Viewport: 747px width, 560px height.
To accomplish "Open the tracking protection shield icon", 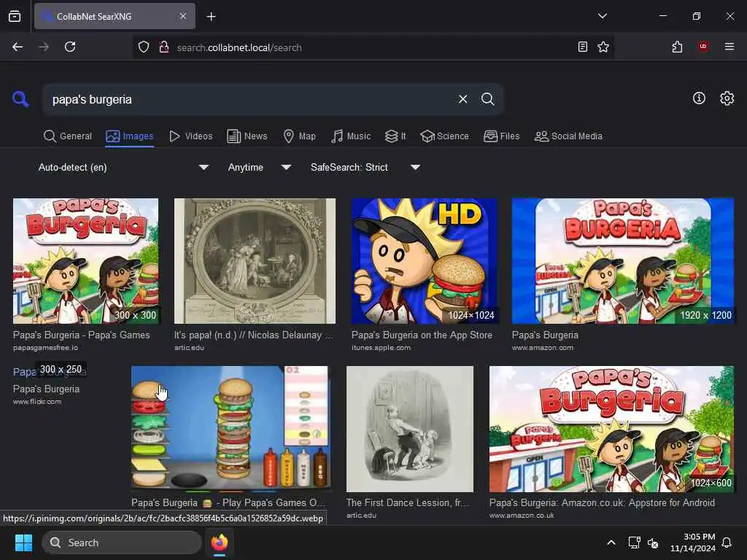I will pyautogui.click(x=144, y=47).
